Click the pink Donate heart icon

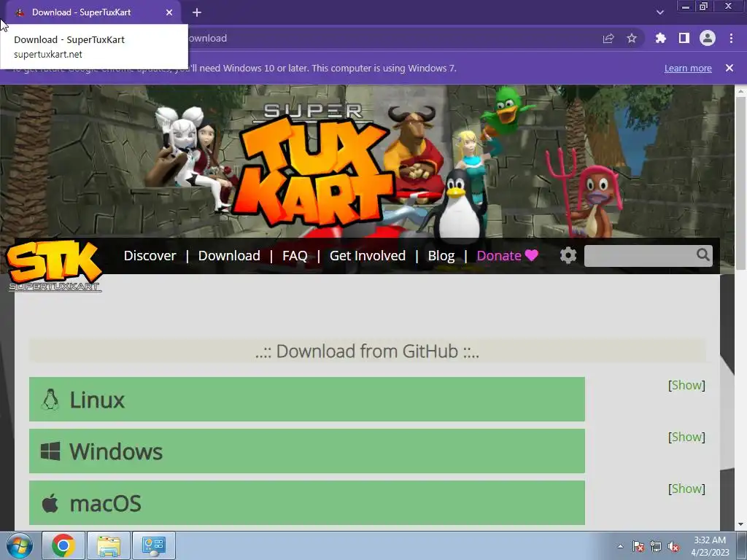532,255
